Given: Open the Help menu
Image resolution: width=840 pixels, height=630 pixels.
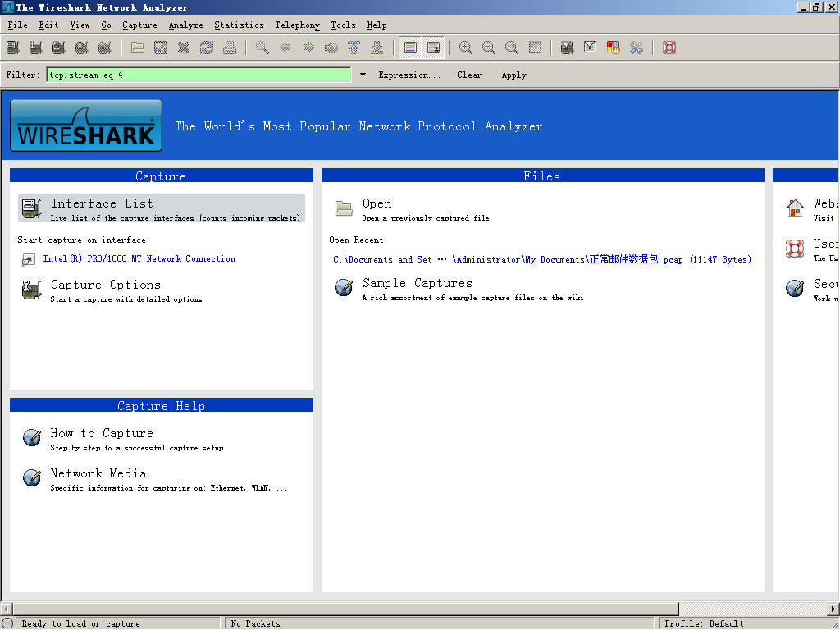Looking at the screenshot, I should coord(377,25).
